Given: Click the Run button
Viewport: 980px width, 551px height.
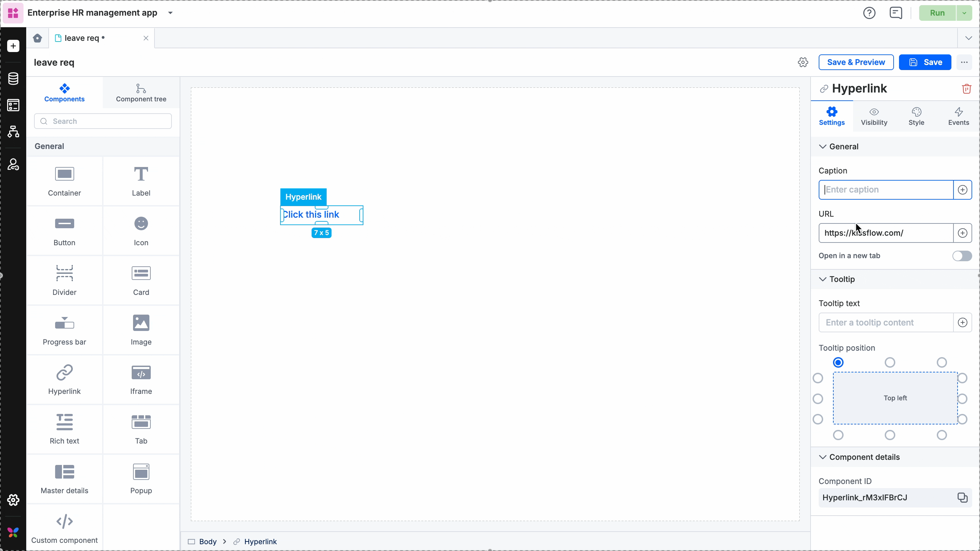Looking at the screenshot, I should tap(937, 13).
